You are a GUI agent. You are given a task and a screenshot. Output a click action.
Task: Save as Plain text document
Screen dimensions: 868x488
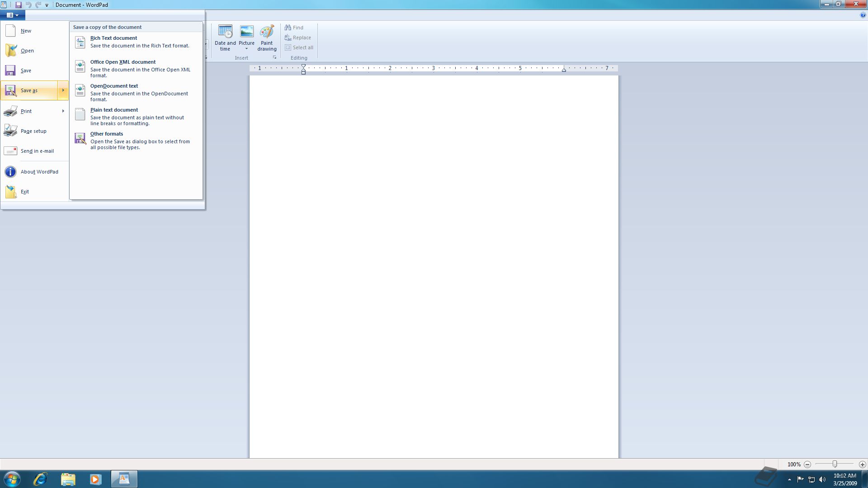click(136, 116)
